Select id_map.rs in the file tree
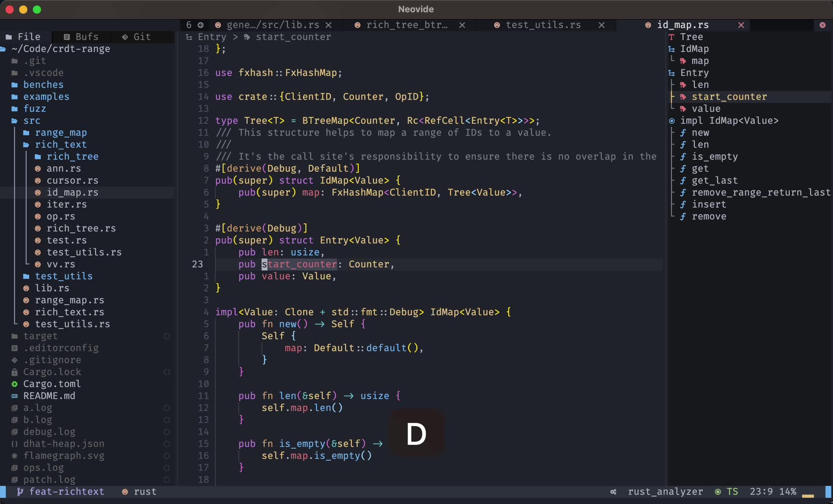The height and width of the screenshot is (504, 833). click(72, 193)
